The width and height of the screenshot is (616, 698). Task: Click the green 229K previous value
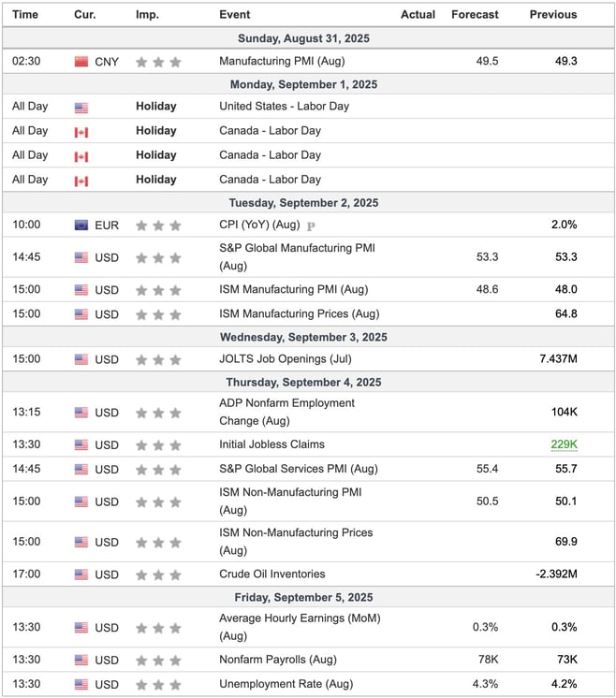tap(564, 444)
